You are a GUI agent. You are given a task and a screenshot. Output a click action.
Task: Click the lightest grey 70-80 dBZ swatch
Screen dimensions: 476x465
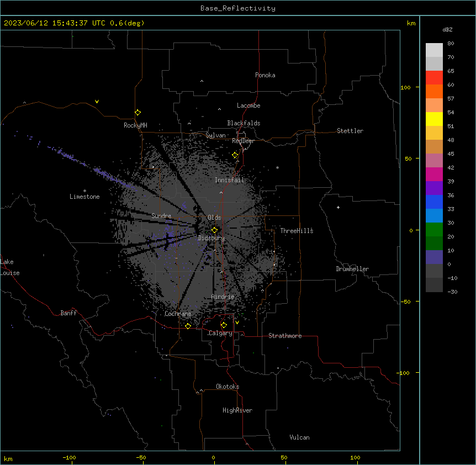pos(434,50)
